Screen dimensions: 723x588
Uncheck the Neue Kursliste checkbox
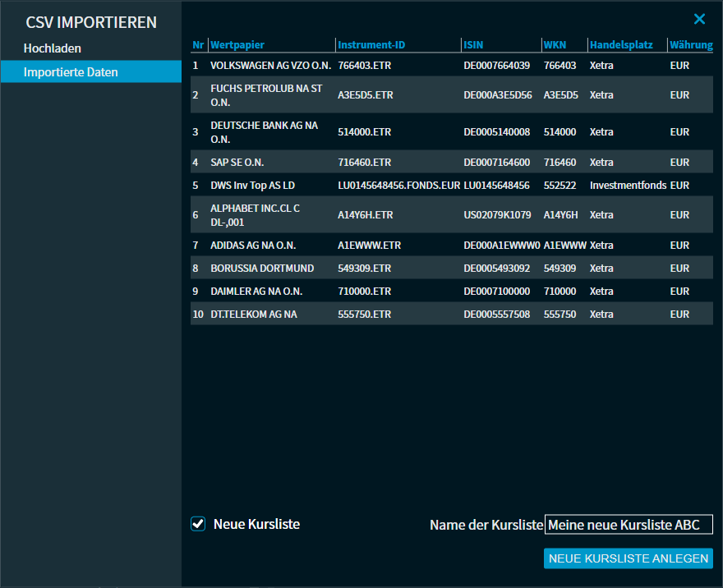[x=198, y=524]
